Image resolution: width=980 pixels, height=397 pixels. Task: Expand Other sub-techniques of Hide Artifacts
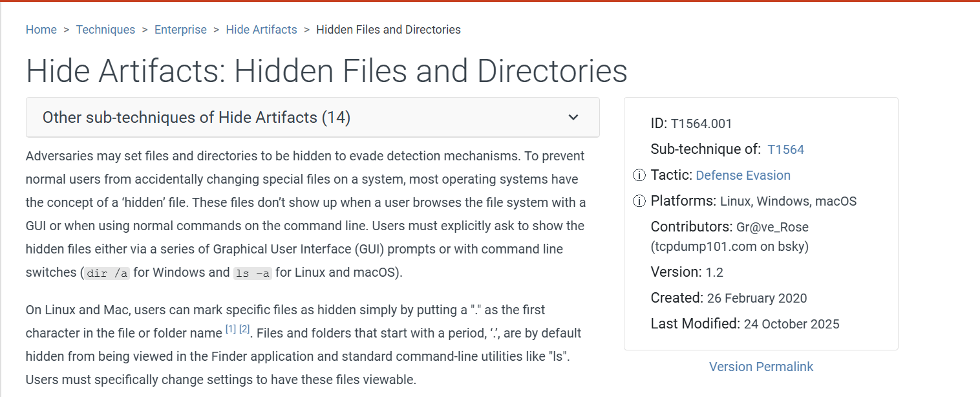[x=312, y=117]
